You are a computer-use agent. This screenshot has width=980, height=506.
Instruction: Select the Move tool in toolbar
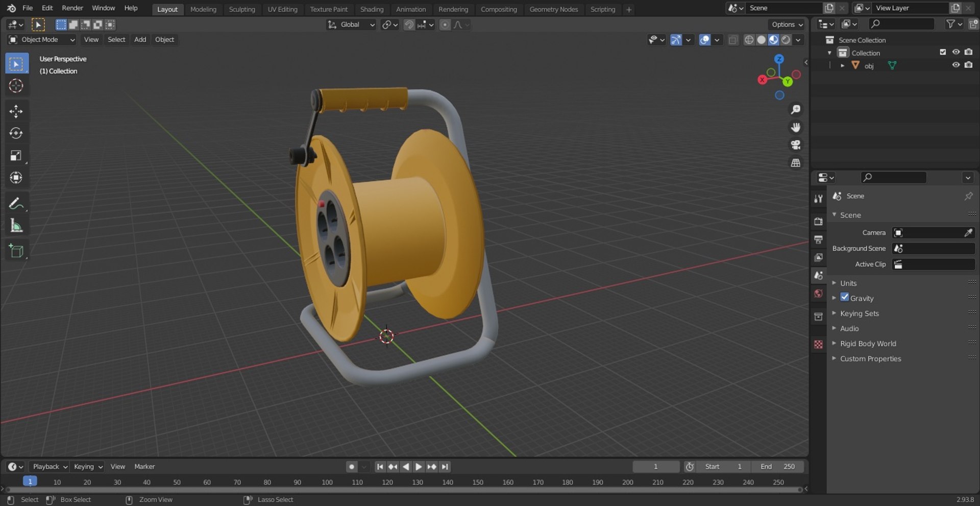click(x=16, y=111)
